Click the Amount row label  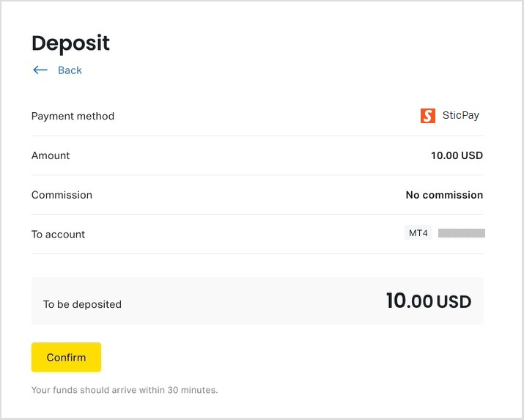[51, 155]
